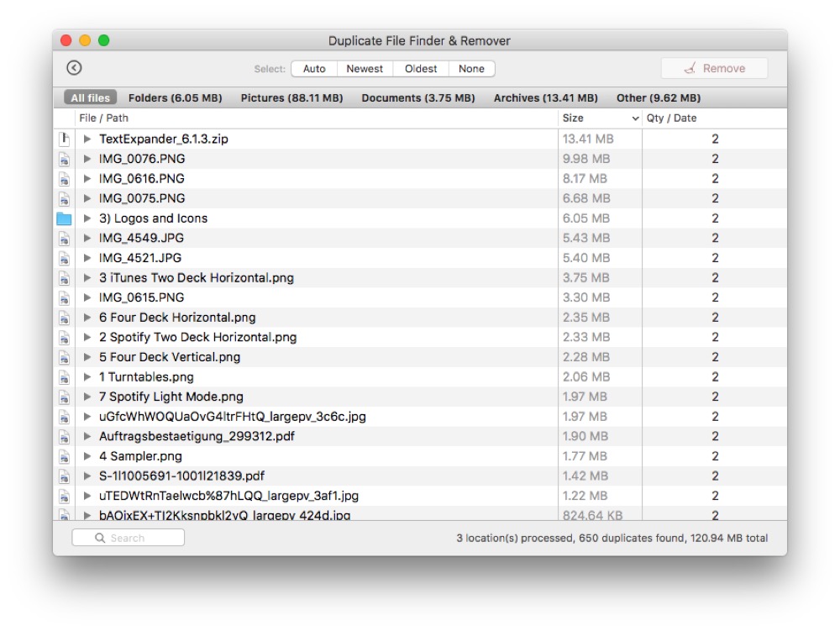Click the 6 Four Deck Horizontal.png name

point(177,318)
